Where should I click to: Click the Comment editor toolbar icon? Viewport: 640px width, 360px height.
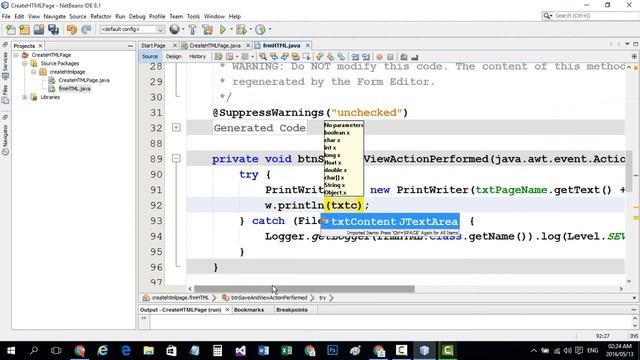[x=404, y=57]
